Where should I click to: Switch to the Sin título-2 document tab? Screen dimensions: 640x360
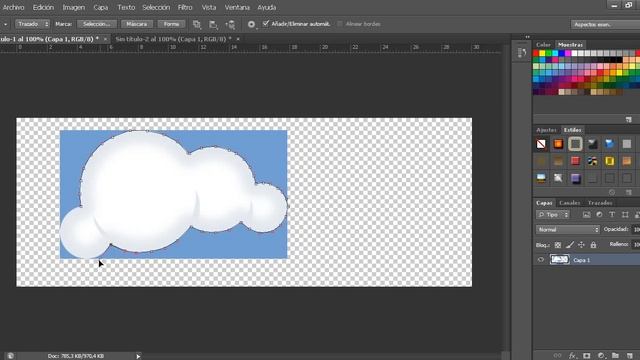(x=173, y=39)
